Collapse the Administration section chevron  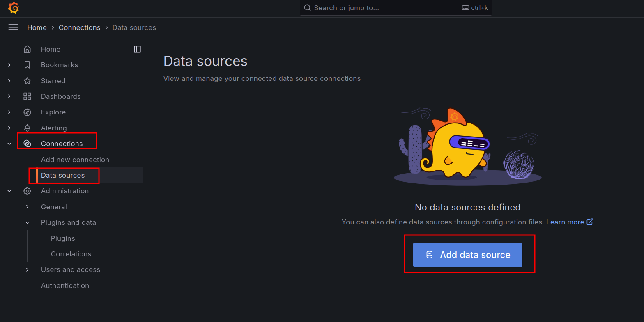click(x=9, y=191)
